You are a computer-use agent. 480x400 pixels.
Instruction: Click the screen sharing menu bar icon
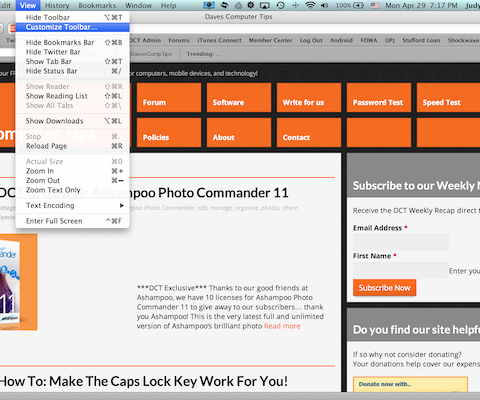209,5
